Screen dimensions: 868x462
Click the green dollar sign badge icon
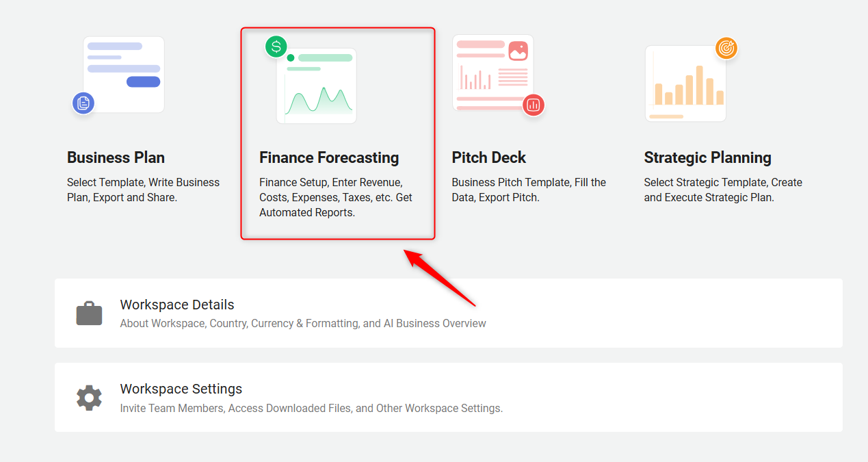pos(276,47)
